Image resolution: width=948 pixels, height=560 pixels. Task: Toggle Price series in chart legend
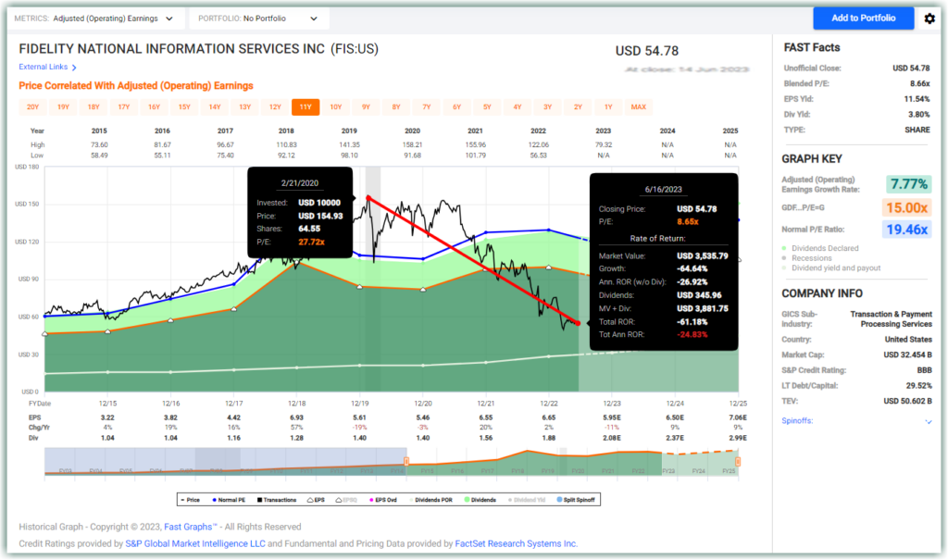pos(190,500)
